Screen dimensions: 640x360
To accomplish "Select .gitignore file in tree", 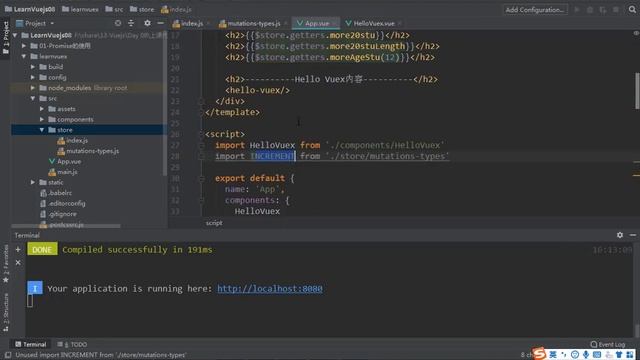I will [x=58, y=214].
